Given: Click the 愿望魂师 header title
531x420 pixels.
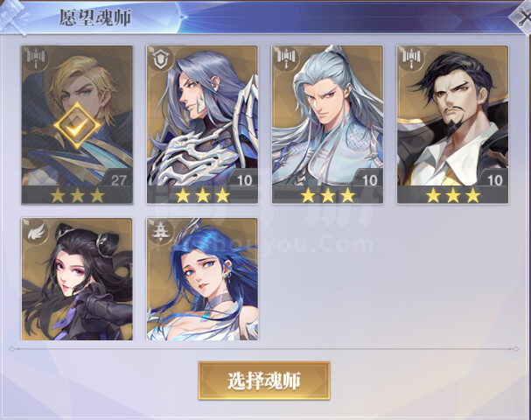Looking at the screenshot, I should click(x=95, y=18).
